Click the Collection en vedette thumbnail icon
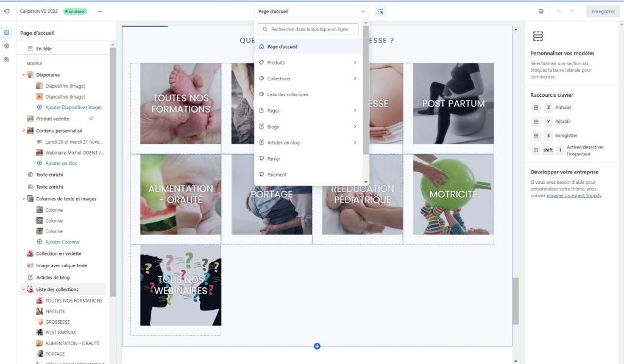This screenshot has width=624, height=364. (30, 254)
